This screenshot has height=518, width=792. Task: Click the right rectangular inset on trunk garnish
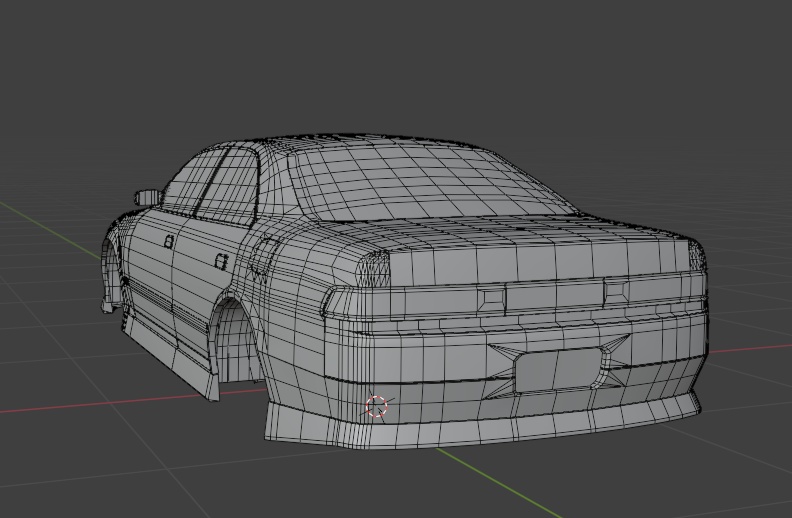pos(616,289)
